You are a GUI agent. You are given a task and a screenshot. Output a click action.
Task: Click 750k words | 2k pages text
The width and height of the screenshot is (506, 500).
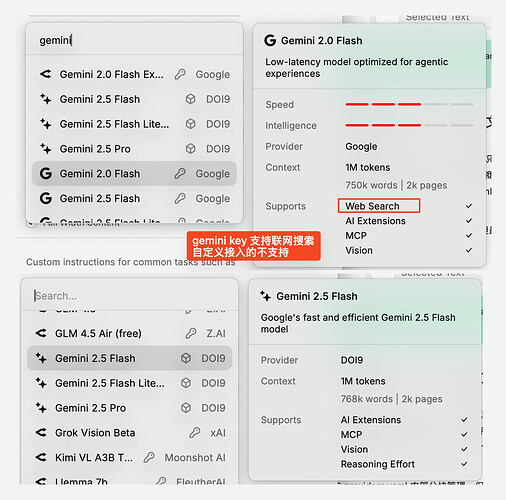coord(396,185)
